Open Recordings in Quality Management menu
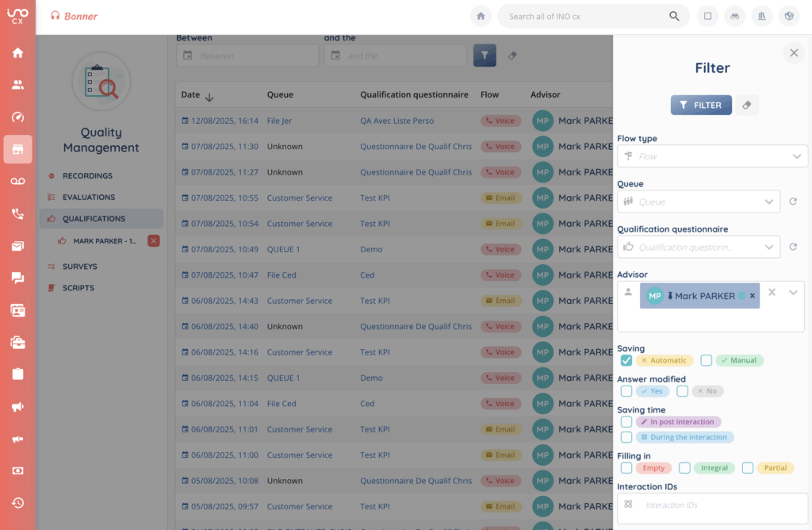The height and width of the screenshot is (530, 812). tap(87, 175)
